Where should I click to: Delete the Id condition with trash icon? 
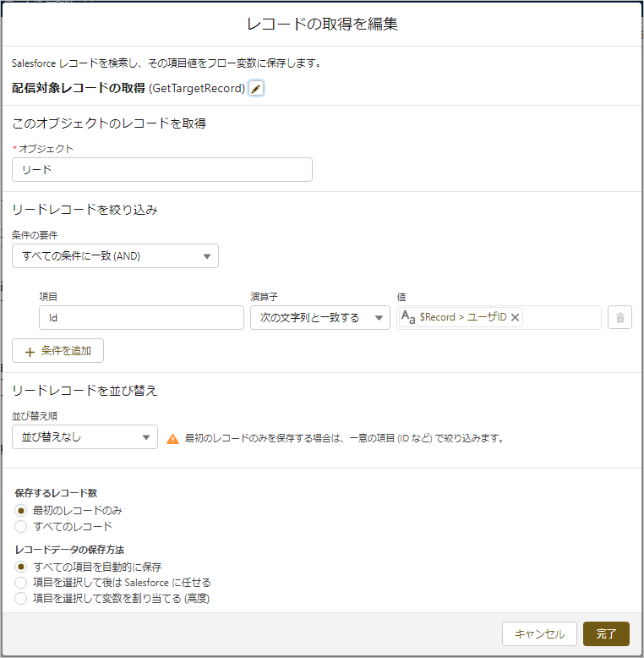[619, 318]
